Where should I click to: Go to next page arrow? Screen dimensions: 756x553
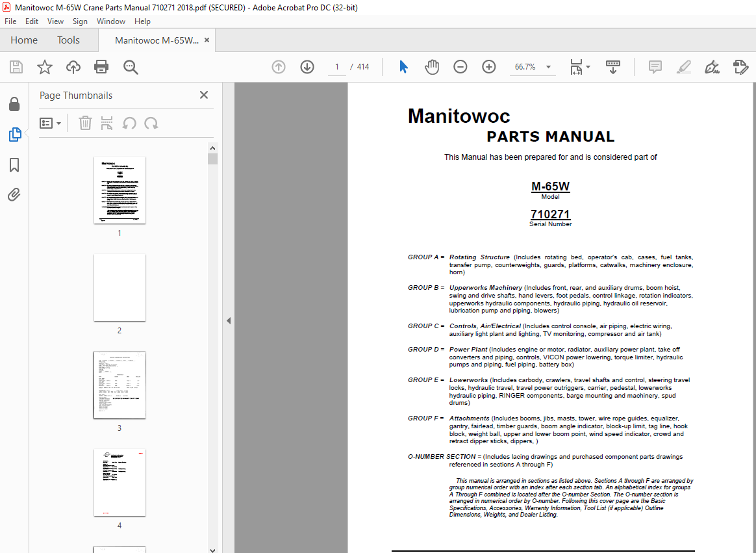click(x=307, y=66)
